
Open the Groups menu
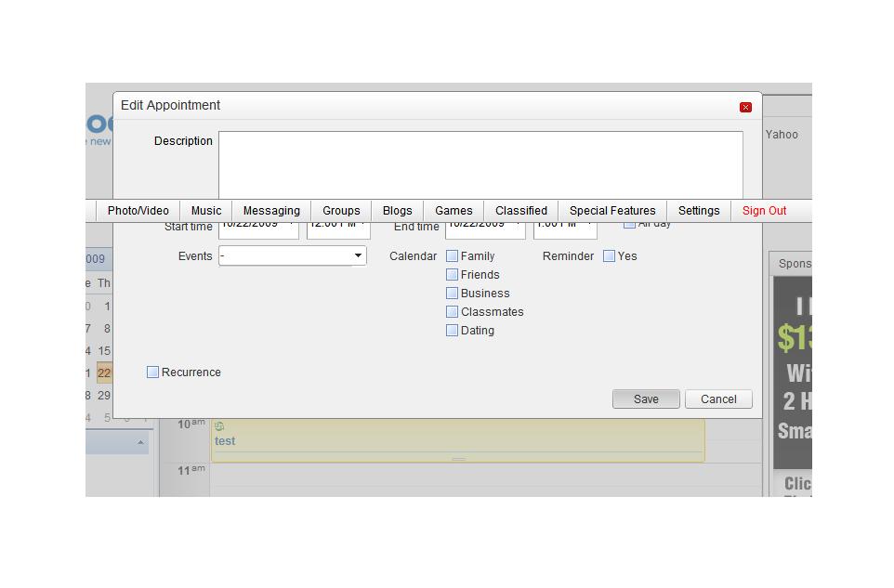(341, 211)
